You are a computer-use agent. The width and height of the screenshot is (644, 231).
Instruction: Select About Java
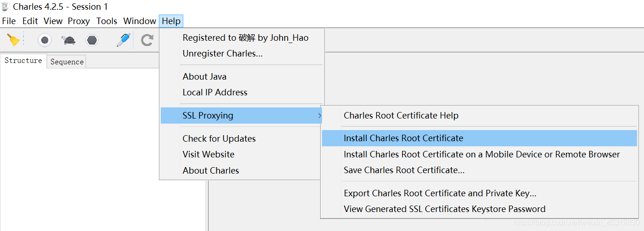pos(241,77)
